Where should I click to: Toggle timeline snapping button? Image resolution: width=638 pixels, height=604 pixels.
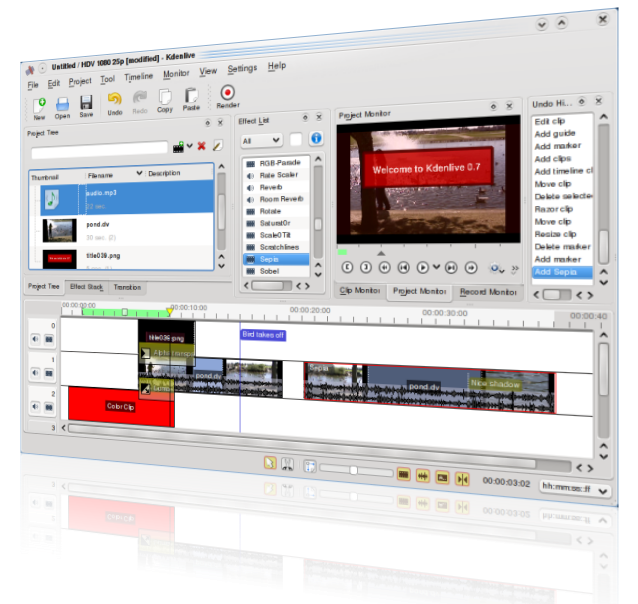click(x=462, y=479)
